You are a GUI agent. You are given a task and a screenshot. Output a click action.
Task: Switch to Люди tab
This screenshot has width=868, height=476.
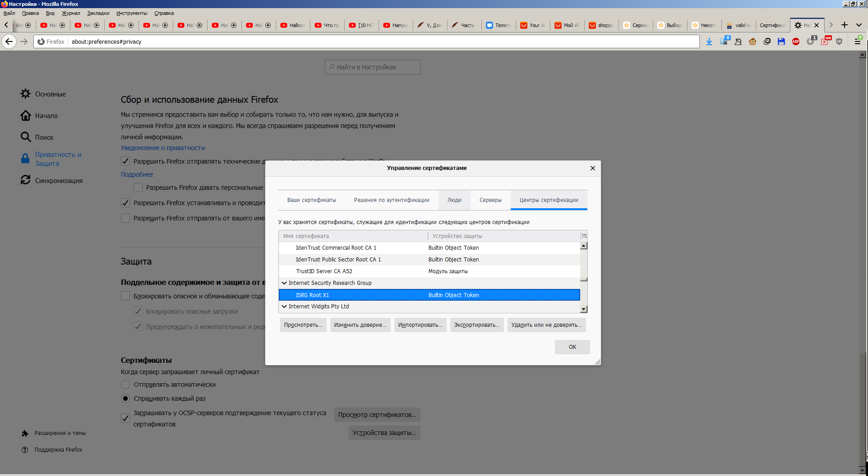pos(454,200)
